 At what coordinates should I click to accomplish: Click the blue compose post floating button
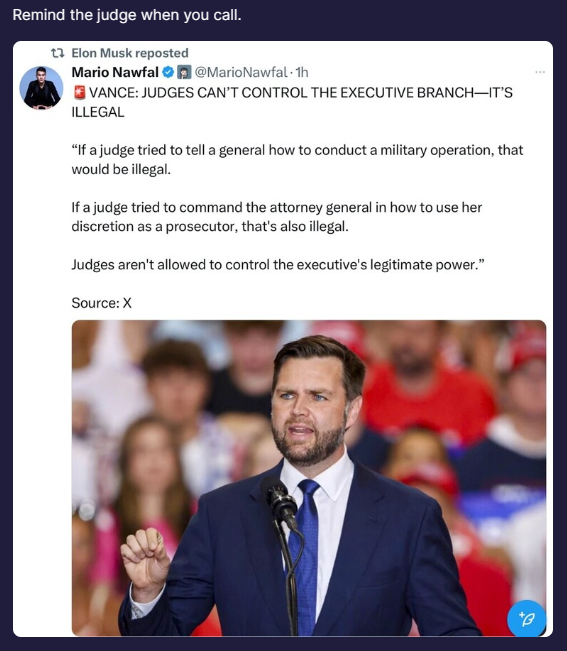coord(526,619)
